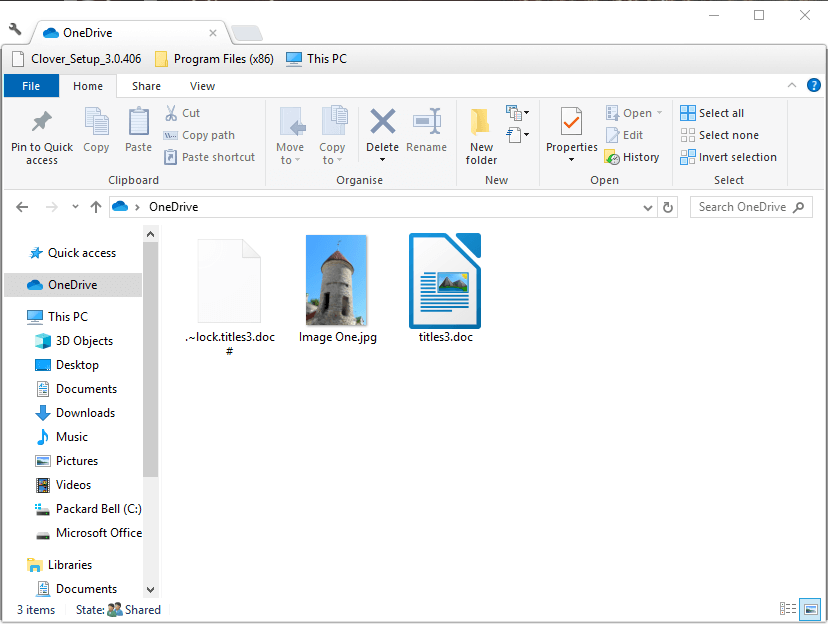
Task: Switch to the Share ribbon tab
Action: point(146,86)
